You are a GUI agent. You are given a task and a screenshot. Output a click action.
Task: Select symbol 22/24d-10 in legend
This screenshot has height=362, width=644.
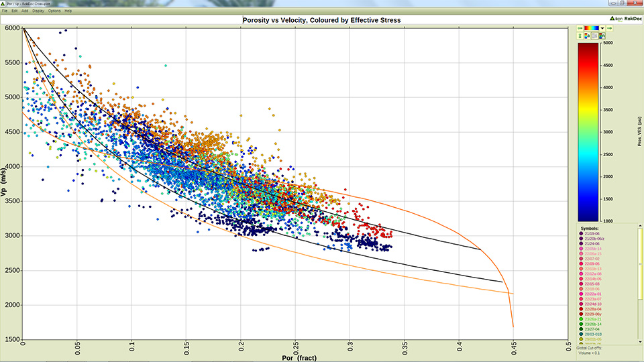click(590, 304)
